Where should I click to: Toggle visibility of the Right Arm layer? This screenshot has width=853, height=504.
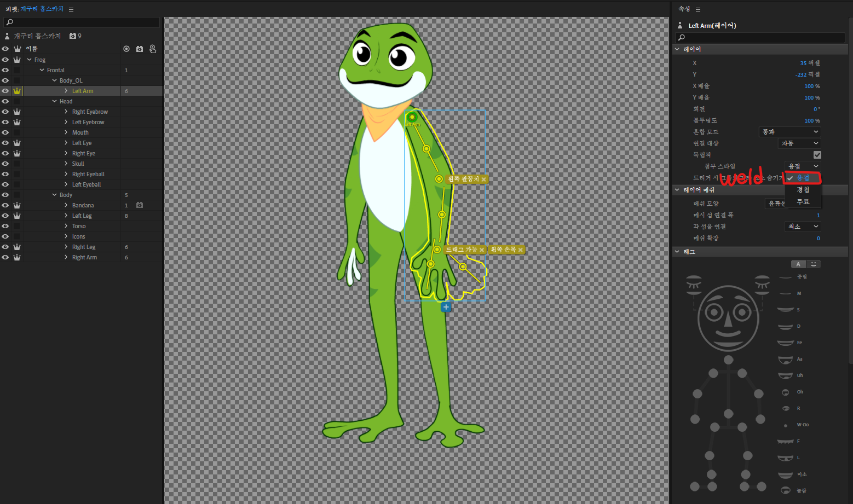(5, 257)
